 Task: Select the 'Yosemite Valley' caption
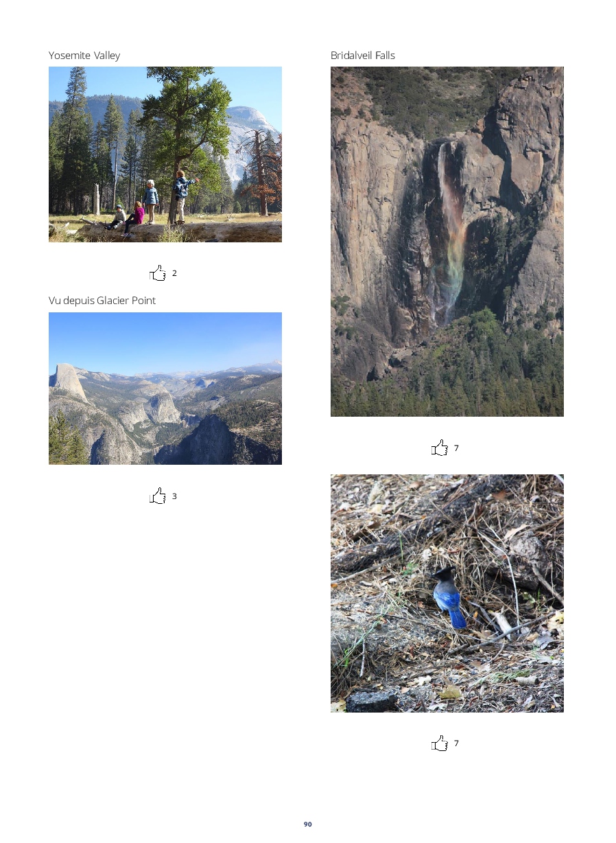[x=84, y=56]
